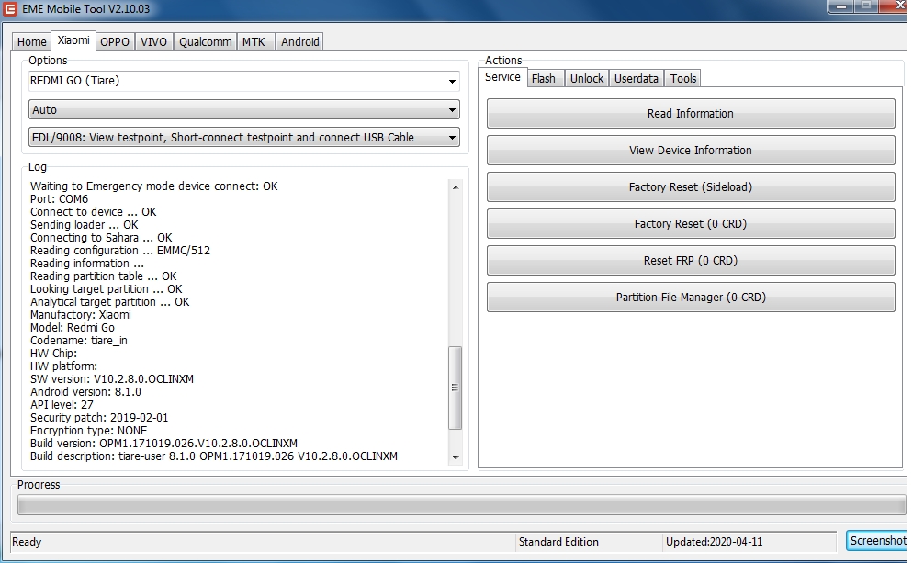Open the Home tab
Viewport: 924px width, 563px height.
pyautogui.click(x=32, y=42)
